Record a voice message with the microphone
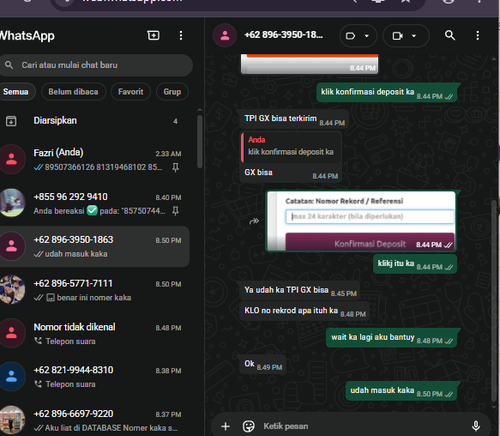Viewport: 500px width, 436px height. (x=476, y=426)
